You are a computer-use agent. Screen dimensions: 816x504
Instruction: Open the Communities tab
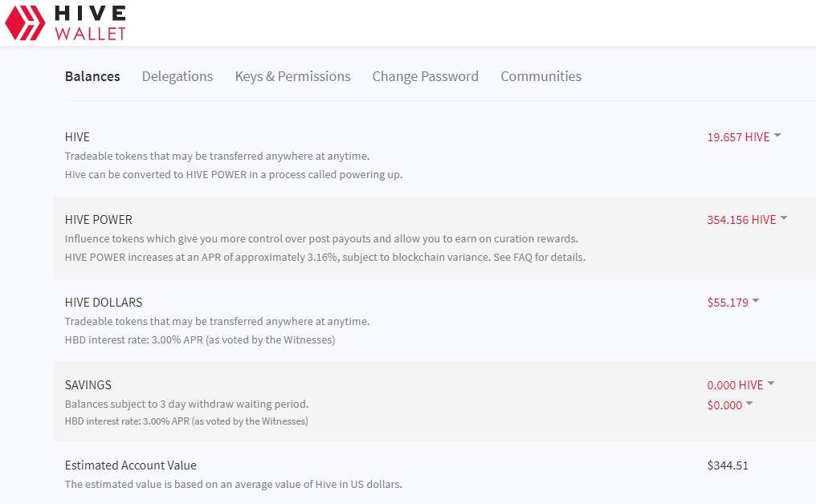pyautogui.click(x=541, y=76)
